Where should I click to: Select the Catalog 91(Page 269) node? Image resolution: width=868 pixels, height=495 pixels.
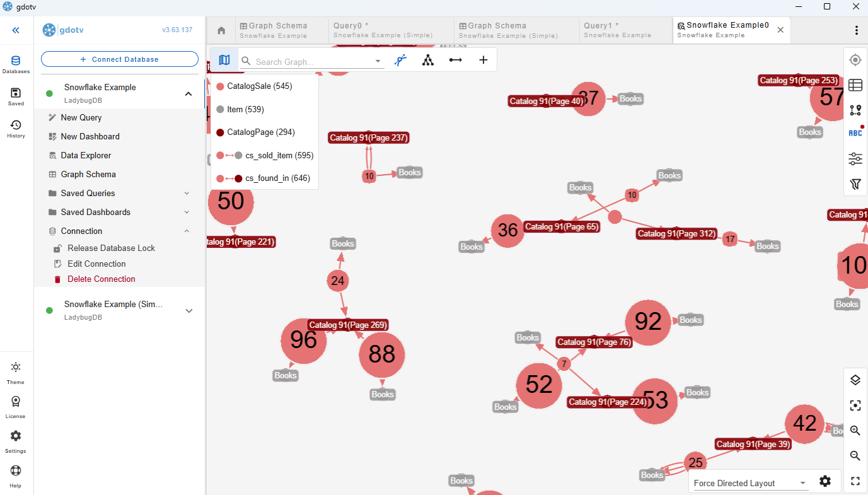click(348, 325)
